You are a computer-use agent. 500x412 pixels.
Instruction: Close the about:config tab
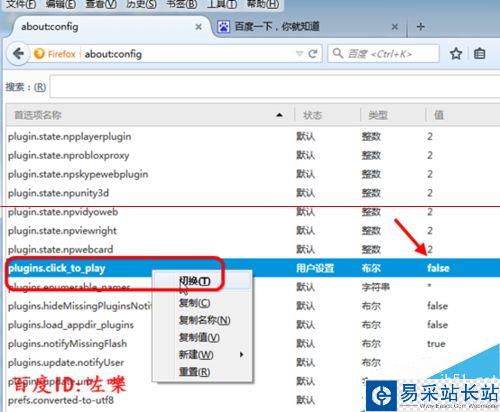198,27
